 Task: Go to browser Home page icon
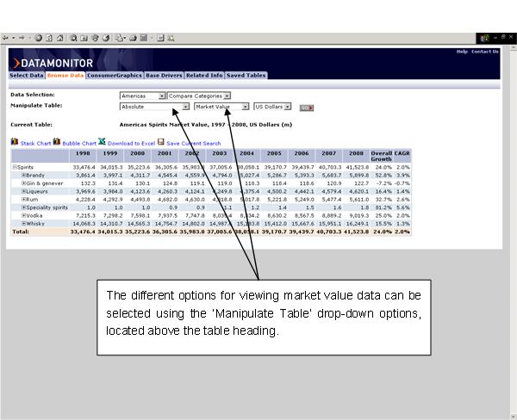60,38
